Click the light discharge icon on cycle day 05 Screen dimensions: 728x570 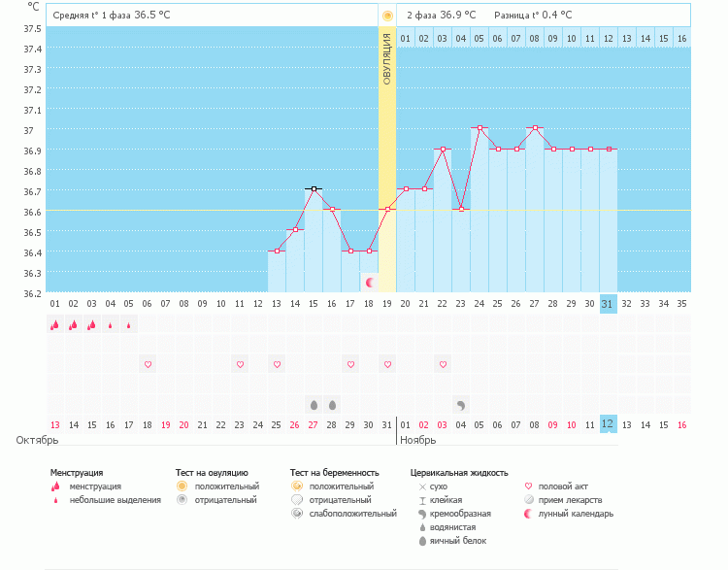point(129,325)
